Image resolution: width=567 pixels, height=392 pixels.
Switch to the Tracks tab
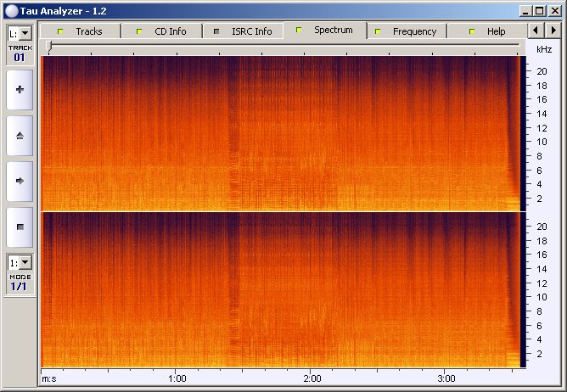click(x=80, y=31)
